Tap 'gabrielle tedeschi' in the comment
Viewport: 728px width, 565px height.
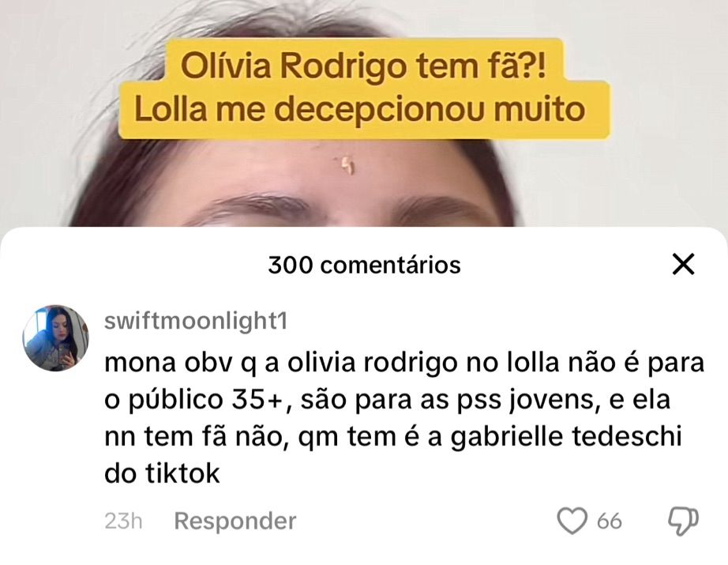click(566, 437)
